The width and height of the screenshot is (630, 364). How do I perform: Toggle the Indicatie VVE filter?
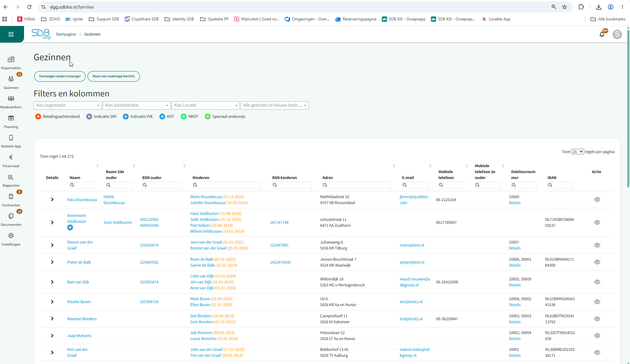(126, 117)
